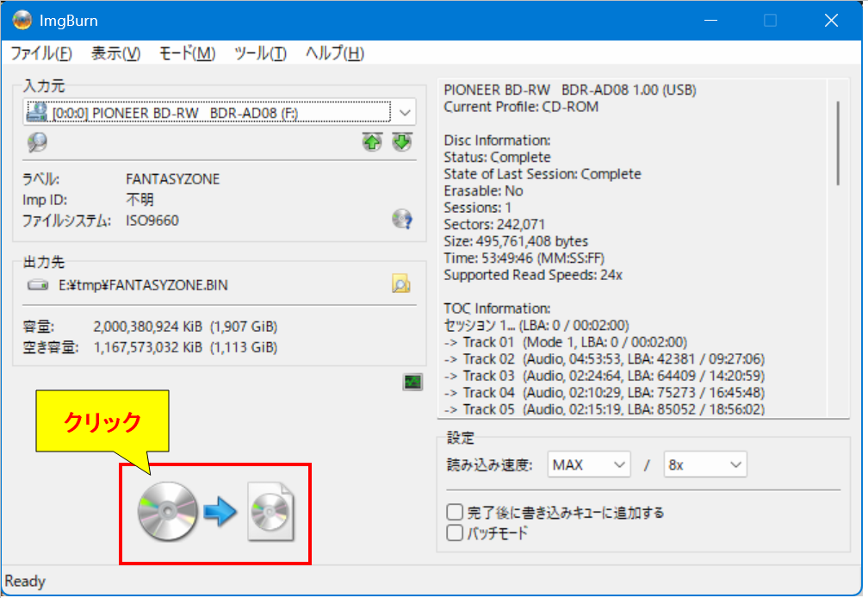Click the ImgBurn title bar app icon

(x=22, y=20)
